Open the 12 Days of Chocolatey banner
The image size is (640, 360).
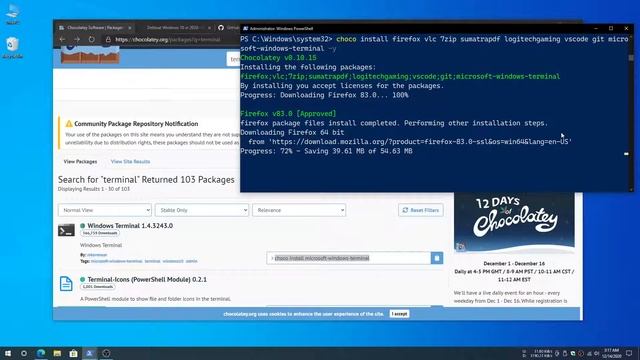tap(514, 222)
